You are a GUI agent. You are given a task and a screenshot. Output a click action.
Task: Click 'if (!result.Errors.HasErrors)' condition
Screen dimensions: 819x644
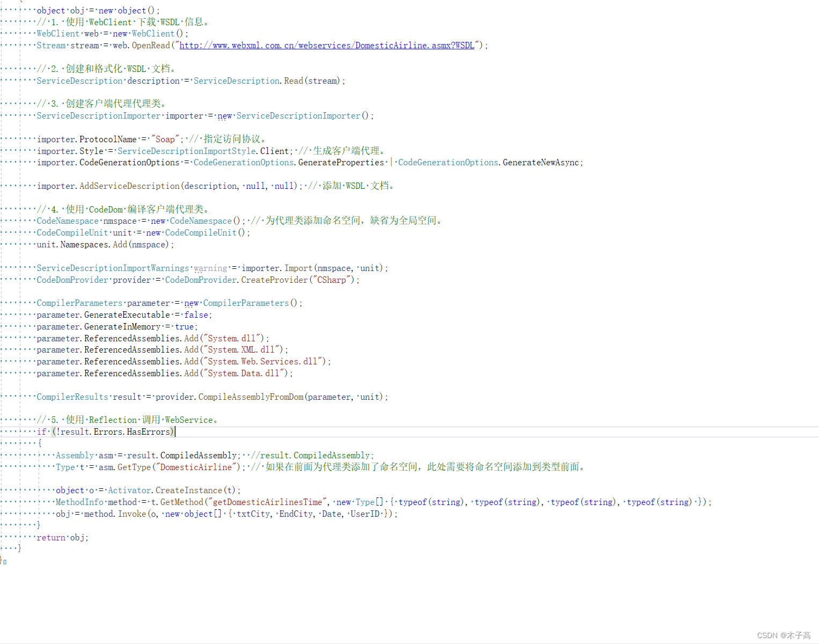106,432
